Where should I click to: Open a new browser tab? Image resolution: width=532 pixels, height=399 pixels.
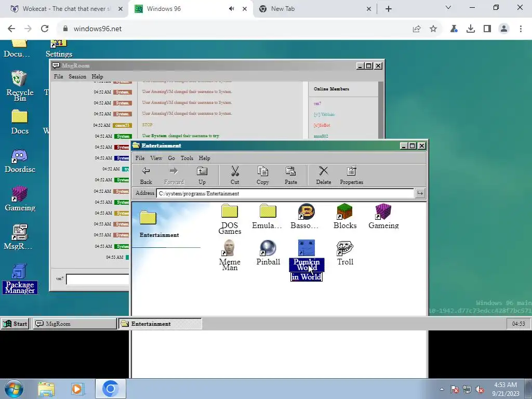click(x=389, y=9)
